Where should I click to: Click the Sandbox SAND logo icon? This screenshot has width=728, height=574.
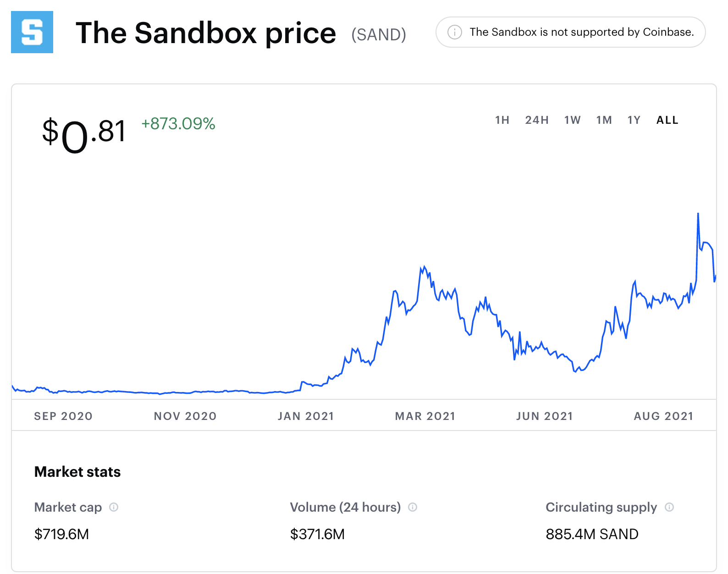pyautogui.click(x=32, y=32)
